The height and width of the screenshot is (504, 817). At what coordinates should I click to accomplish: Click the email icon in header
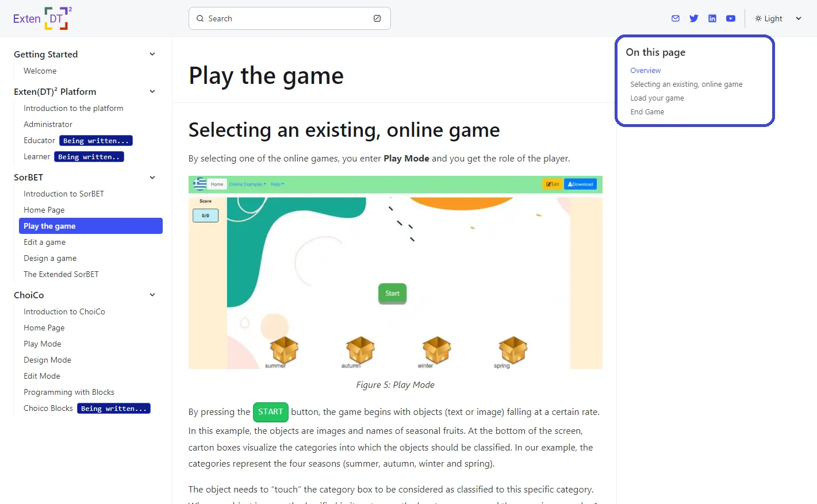(x=676, y=18)
